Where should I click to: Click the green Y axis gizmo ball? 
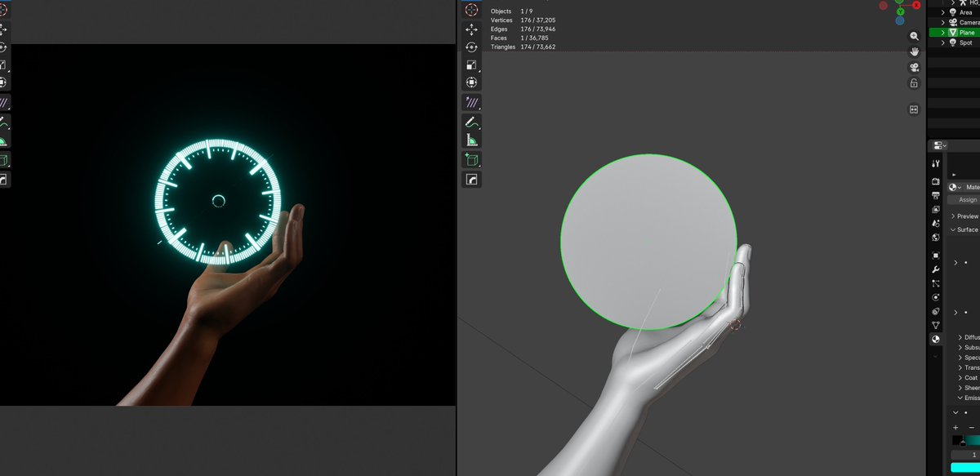(x=900, y=11)
